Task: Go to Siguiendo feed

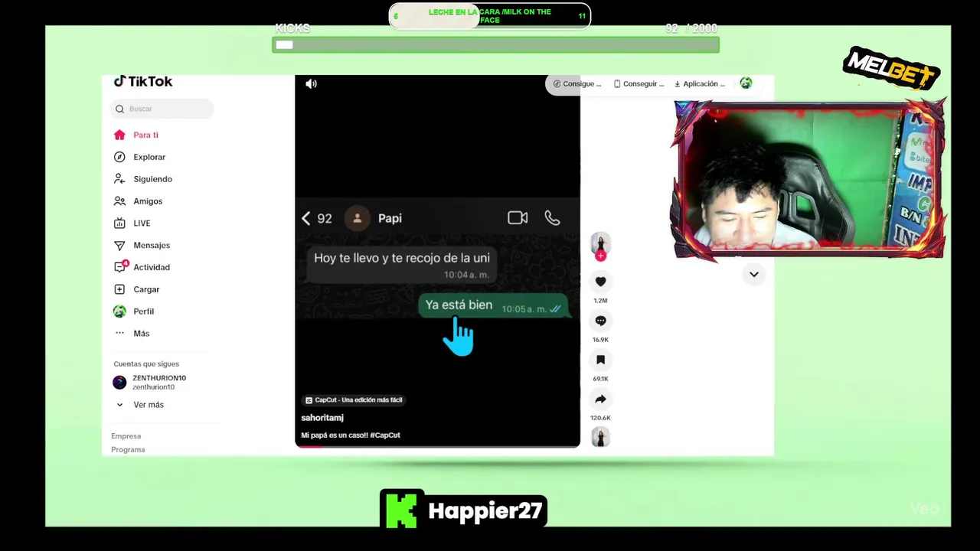Action: tap(152, 179)
